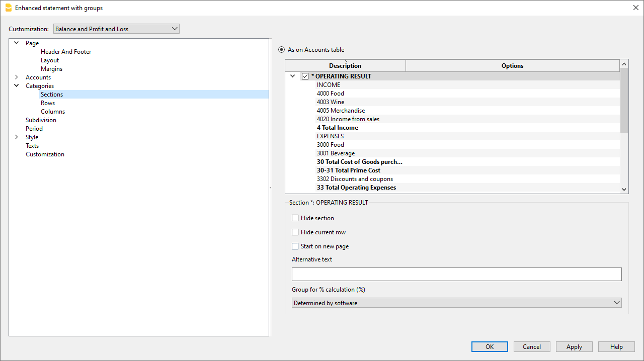
Task: Check the Hide section checkbox
Action: tap(295, 218)
